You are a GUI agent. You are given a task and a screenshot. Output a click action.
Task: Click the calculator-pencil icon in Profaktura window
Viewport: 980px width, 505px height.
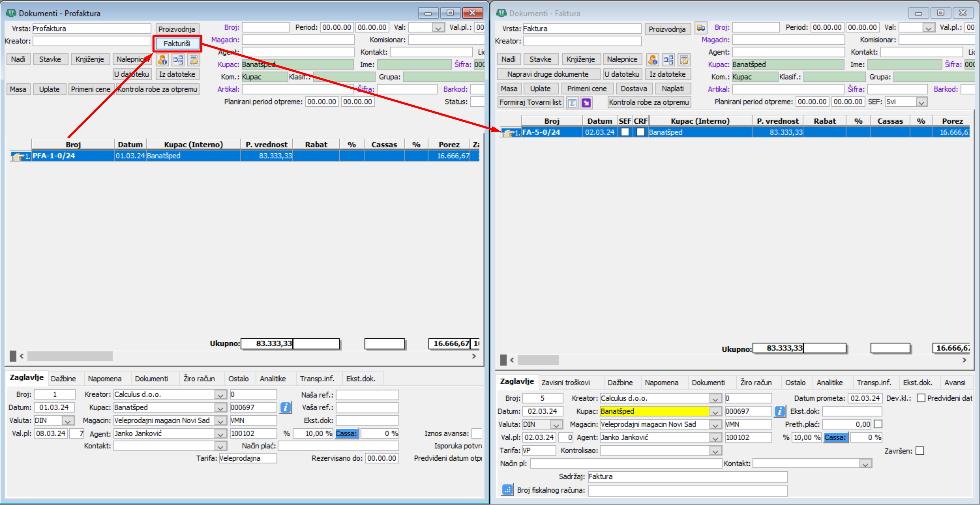194,60
